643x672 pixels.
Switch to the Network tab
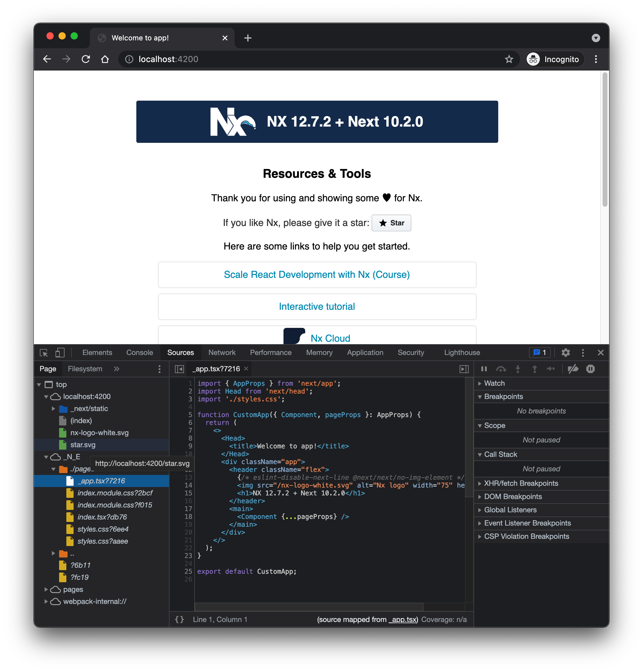tap(222, 353)
